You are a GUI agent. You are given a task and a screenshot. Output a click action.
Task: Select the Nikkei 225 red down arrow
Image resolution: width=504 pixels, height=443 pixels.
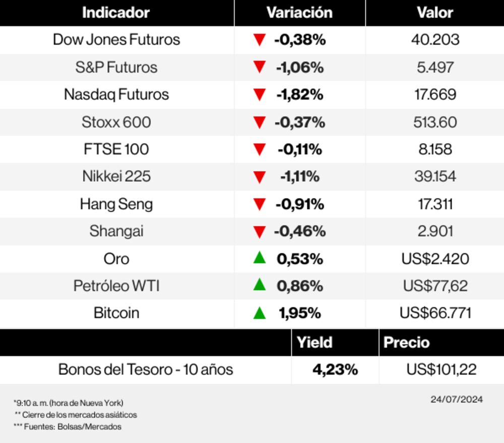[259, 177]
